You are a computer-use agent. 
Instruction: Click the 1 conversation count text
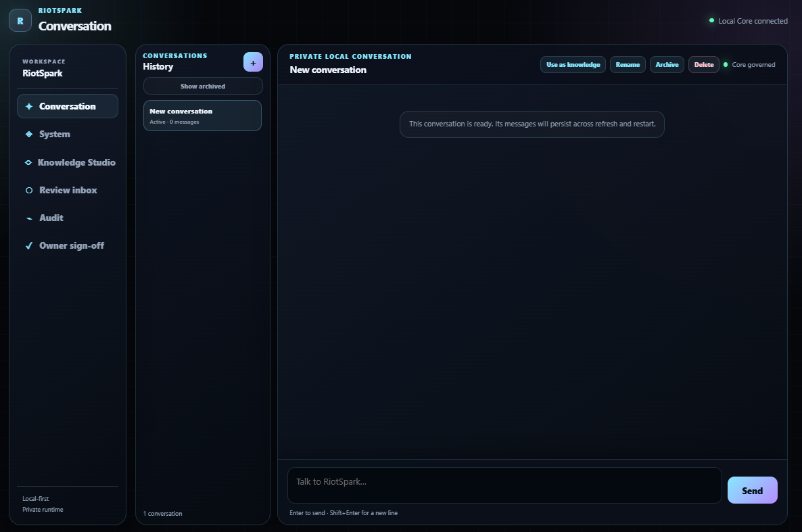(163, 514)
